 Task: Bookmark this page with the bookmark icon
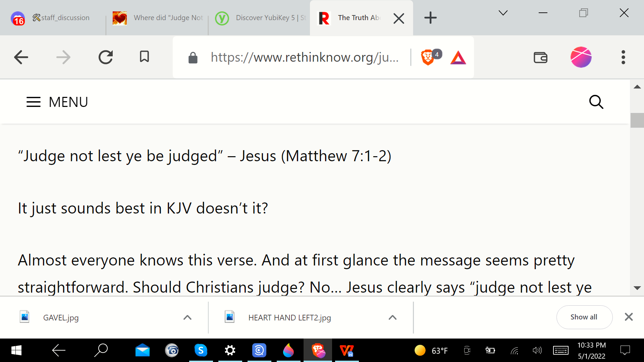[144, 57]
